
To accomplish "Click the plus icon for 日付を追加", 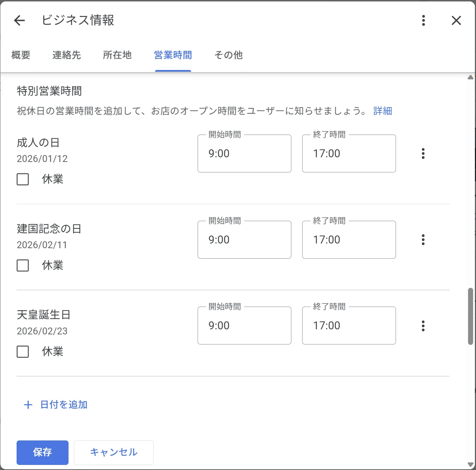I will point(28,405).
